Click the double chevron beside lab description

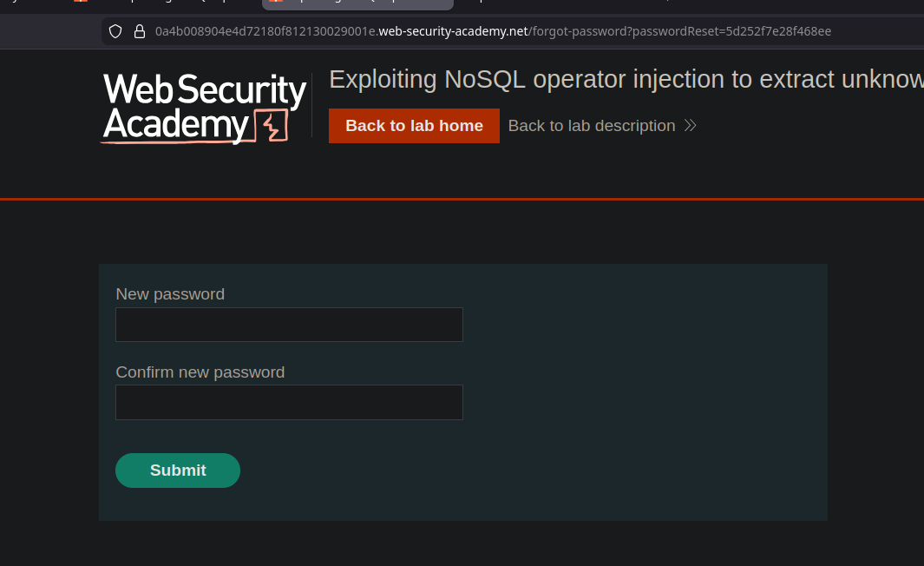690,126
